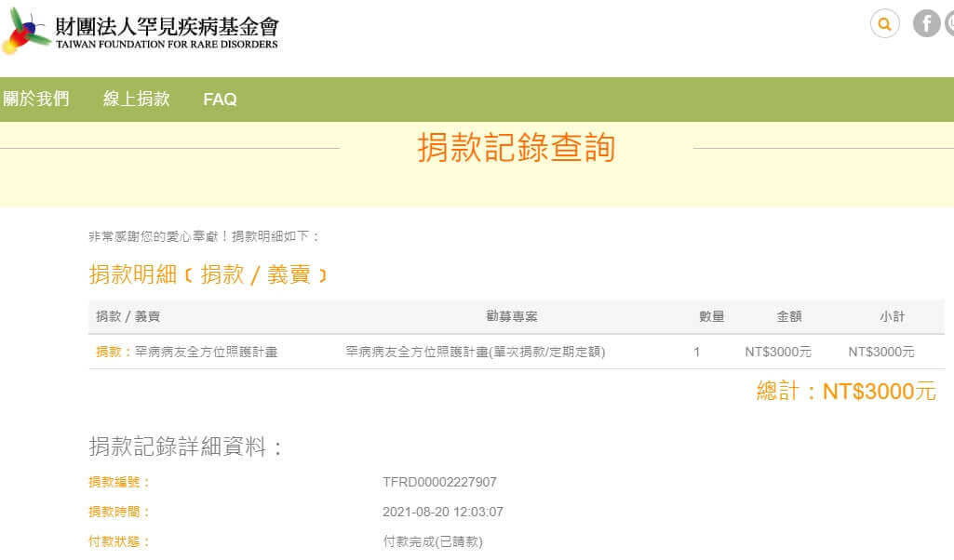Click the 數量 column header
Image resolution: width=954 pixels, height=560 pixels.
[711, 316]
